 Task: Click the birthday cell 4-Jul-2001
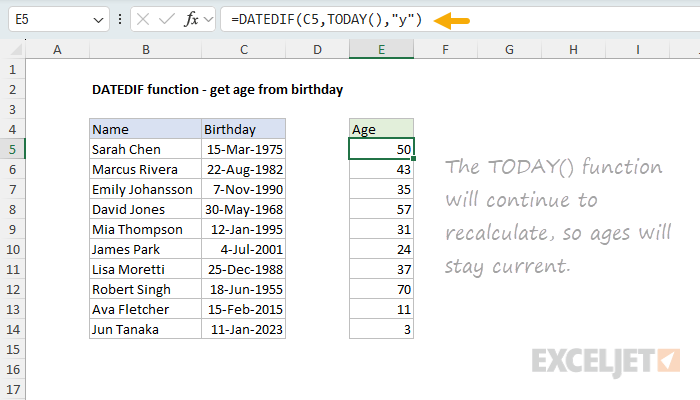click(x=243, y=250)
